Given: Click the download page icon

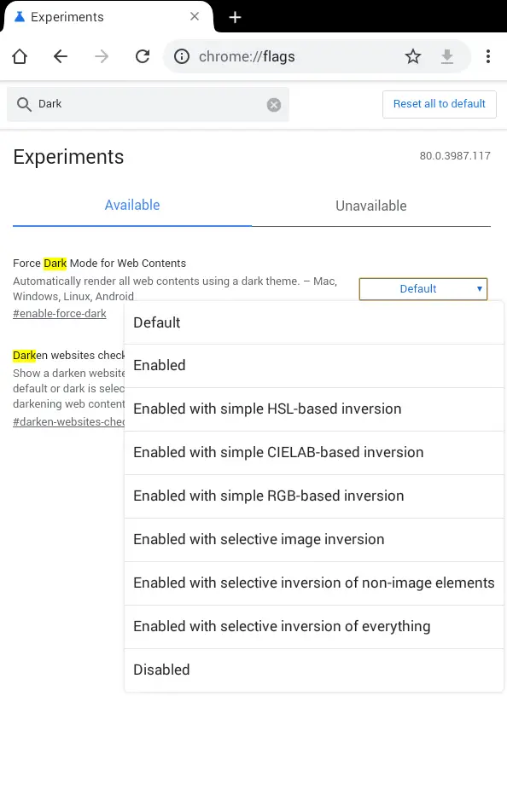Looking at the screenshot, I should coord(447,56).
